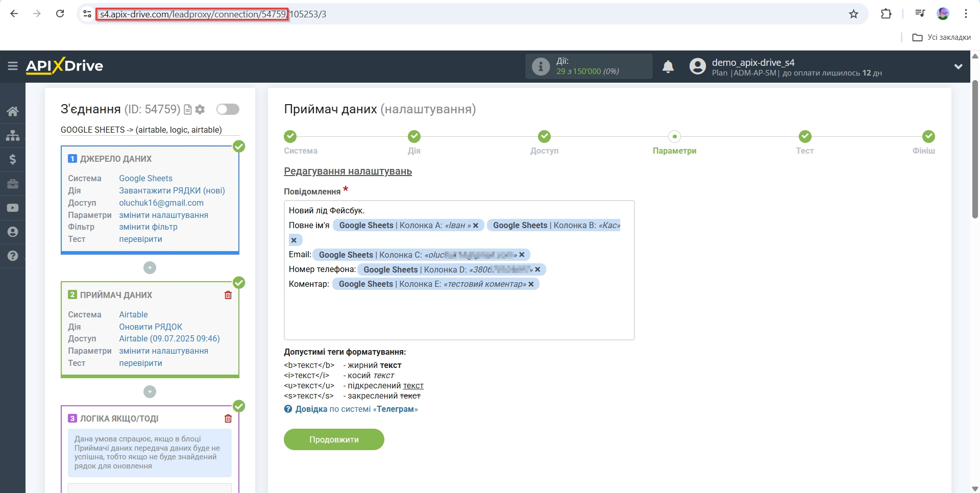
Task: Open the hamburger menu next to the ApiX-Drive logo
Action: coord(13,66)
